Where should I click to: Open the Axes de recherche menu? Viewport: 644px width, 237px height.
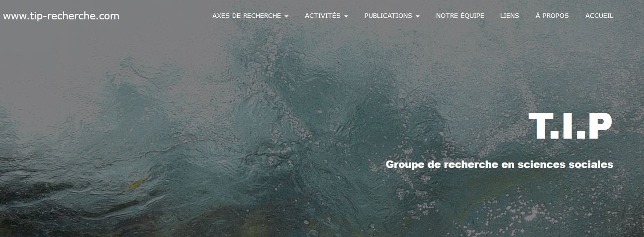click(x=250, y=16)
